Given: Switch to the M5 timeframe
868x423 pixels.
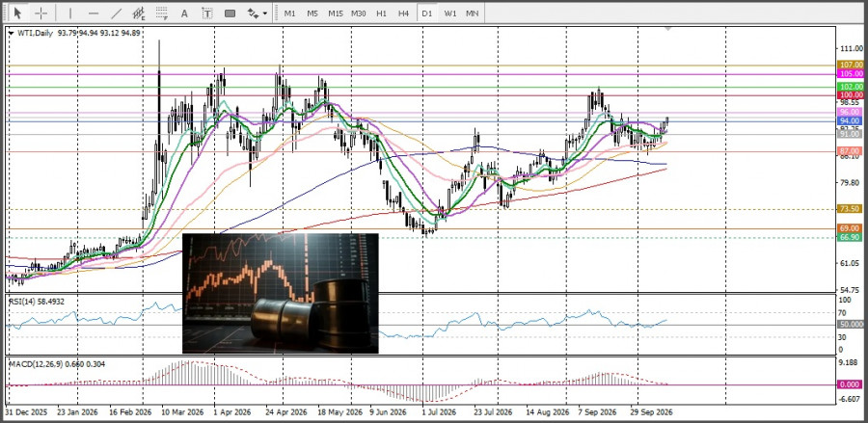Looking at the screenshot, I should coord(312,13).
